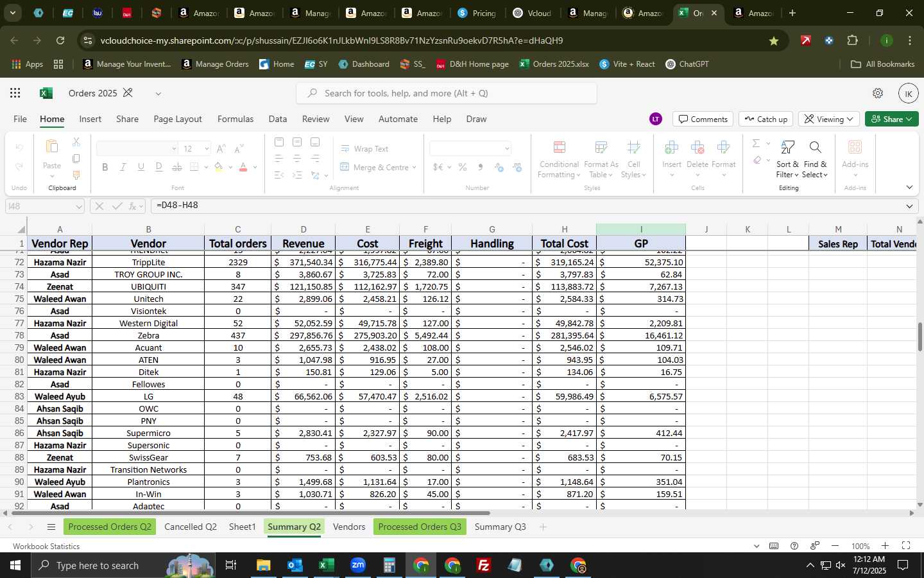Click the Increase Decimal icon
Screen dimensions: 924x578
499,167
